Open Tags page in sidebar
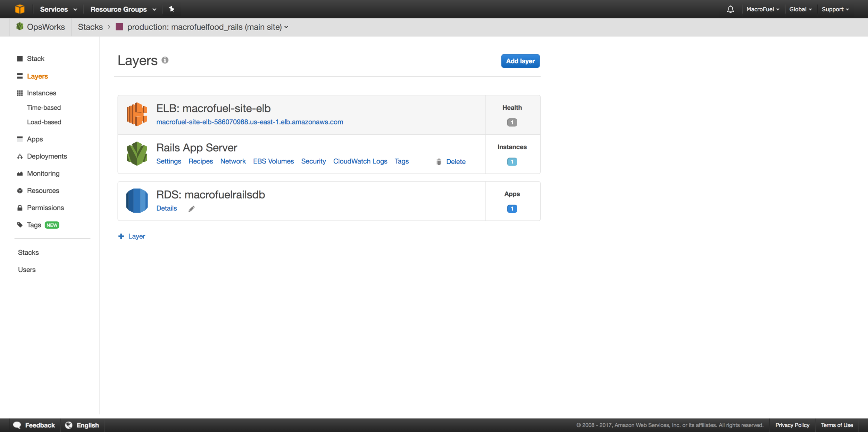Viewport: 868px width, 432px height. point(34,225)
